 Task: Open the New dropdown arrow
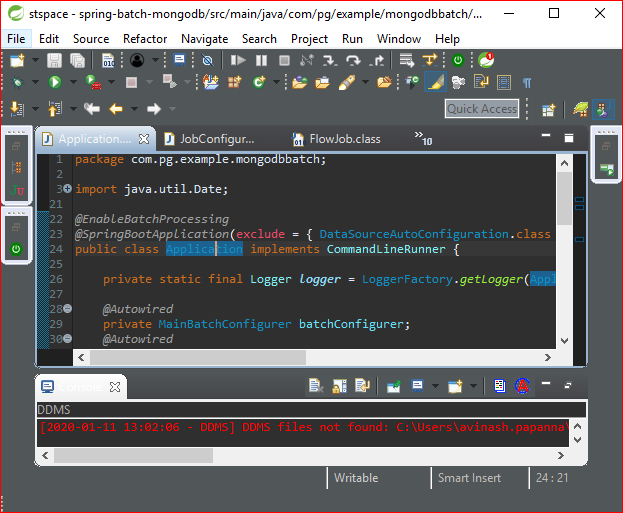coord(35,60)
